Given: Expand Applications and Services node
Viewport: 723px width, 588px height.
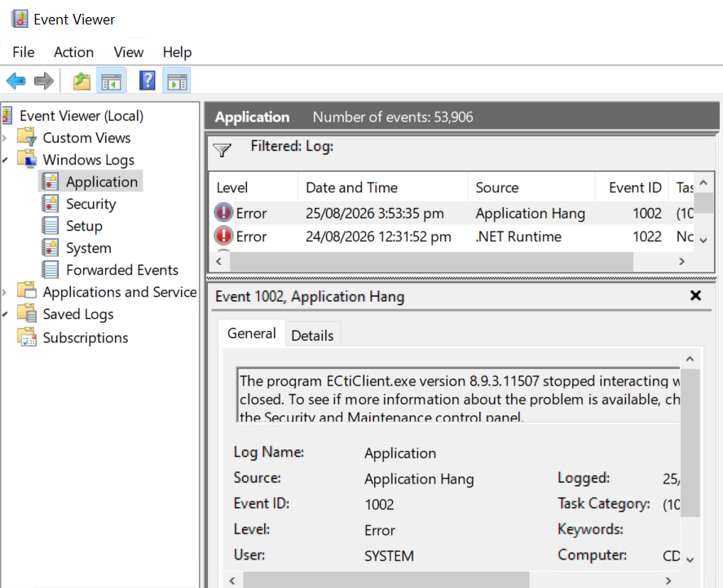Looking at the screenshot, I should (x=5, y=293).
